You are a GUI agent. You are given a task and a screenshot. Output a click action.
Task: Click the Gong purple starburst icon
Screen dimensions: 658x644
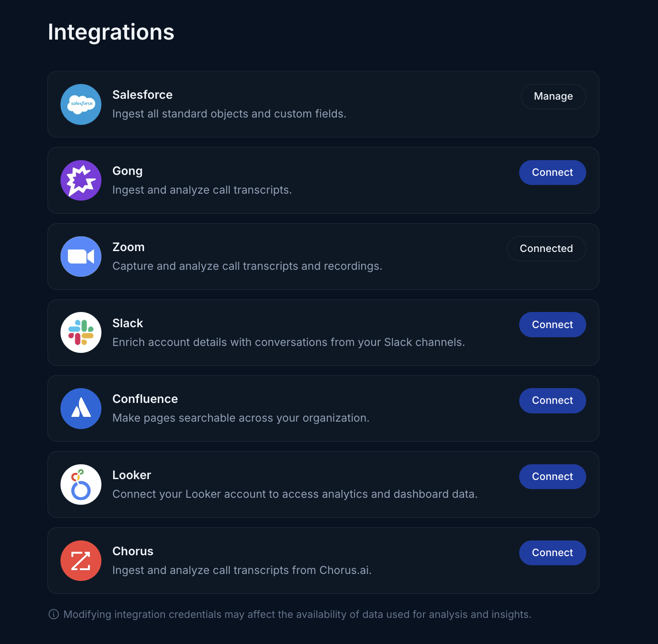point(81,180)
